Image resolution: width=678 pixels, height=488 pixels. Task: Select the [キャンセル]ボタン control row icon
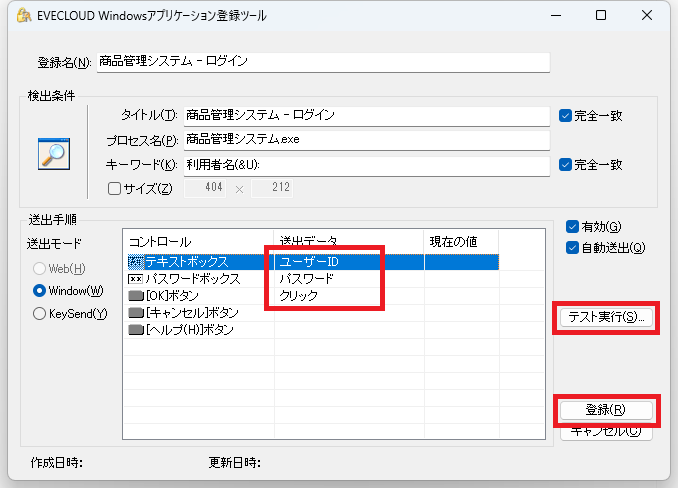[136, 313]
